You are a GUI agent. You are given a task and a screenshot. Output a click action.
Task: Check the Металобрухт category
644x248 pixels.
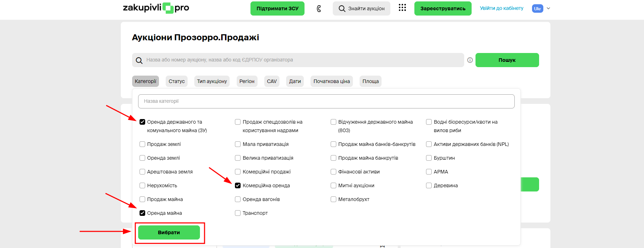[333, 199]
